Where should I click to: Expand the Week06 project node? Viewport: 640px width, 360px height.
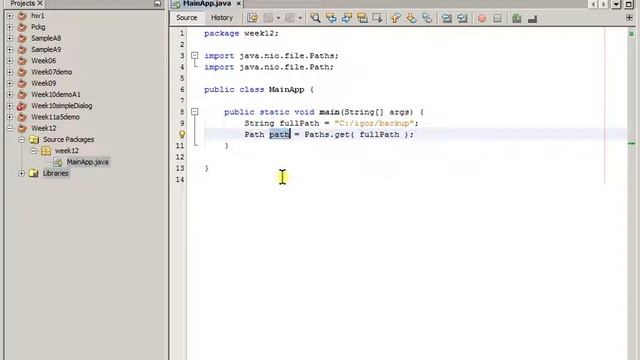pos(10,61)
